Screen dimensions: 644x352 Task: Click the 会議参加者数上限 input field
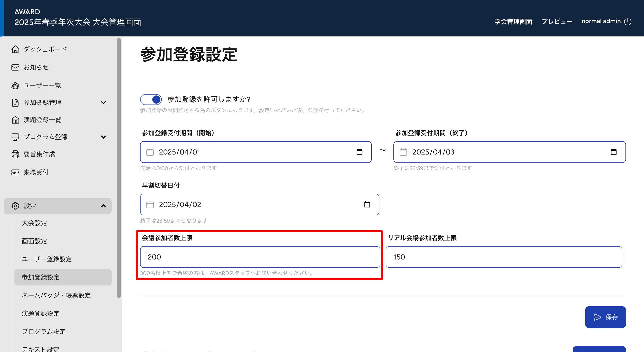pyautogui.click(x=260, y=257)
